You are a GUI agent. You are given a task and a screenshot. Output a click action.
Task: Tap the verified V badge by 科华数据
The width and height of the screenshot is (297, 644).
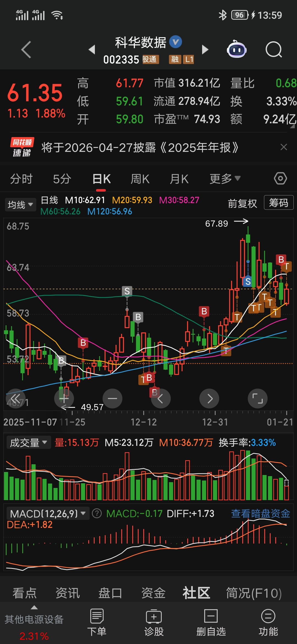(176, 42)
